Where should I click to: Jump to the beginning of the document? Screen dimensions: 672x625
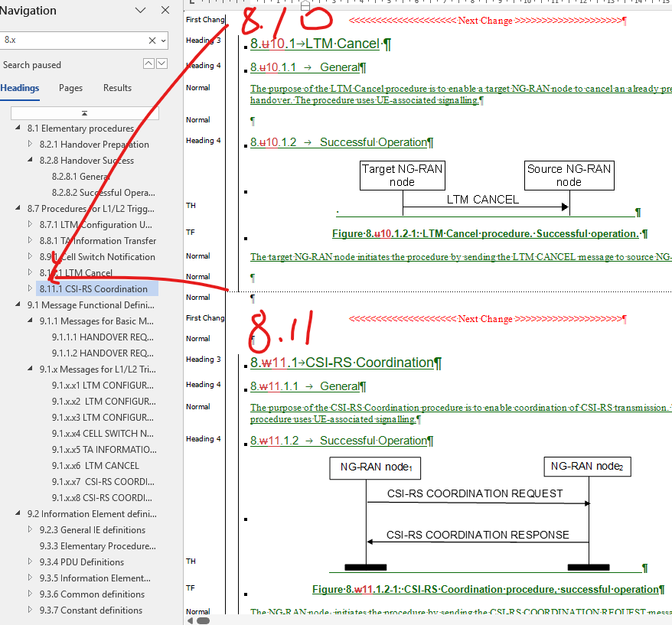(x=84, y=113)
